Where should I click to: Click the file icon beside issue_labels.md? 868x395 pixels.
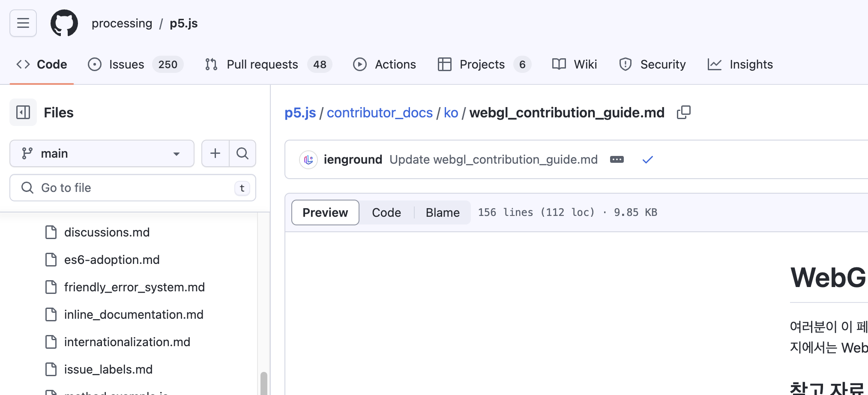[51, 369]
